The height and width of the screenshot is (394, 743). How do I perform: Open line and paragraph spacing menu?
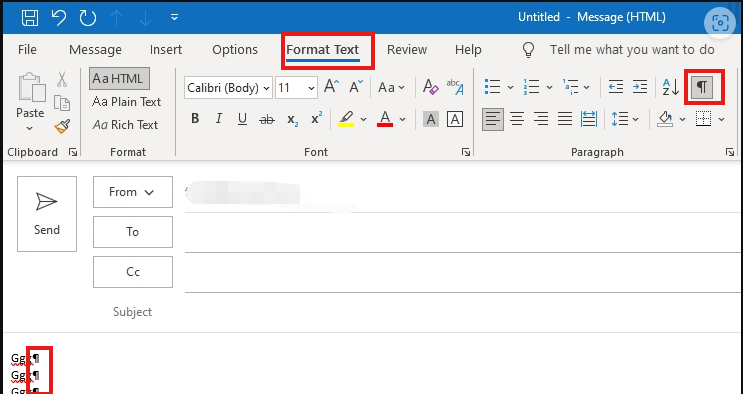[625, 119]
